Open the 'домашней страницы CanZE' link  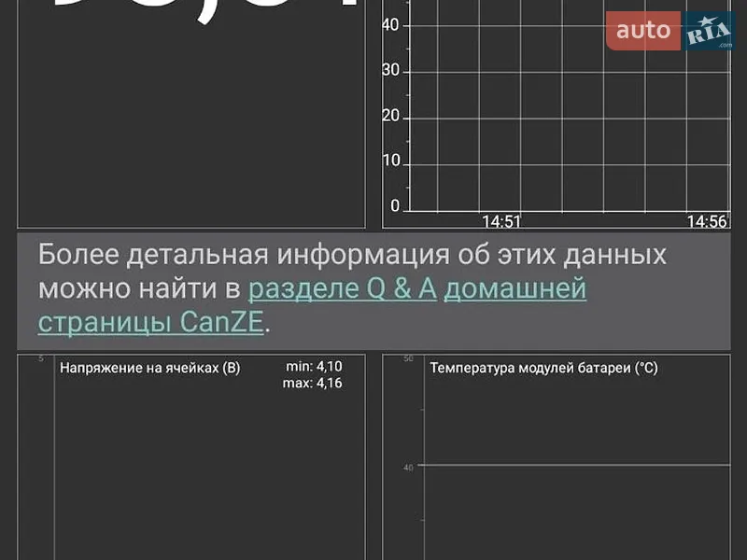point(312,306)
